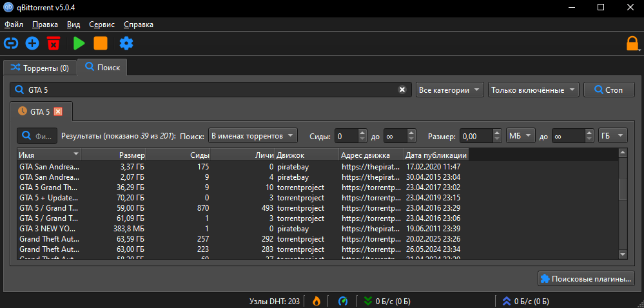Select the 2,07 ГБ GTA San Andreas result
Image resolution: width=644 pixels, height=308 pixels.
point(243,177)
